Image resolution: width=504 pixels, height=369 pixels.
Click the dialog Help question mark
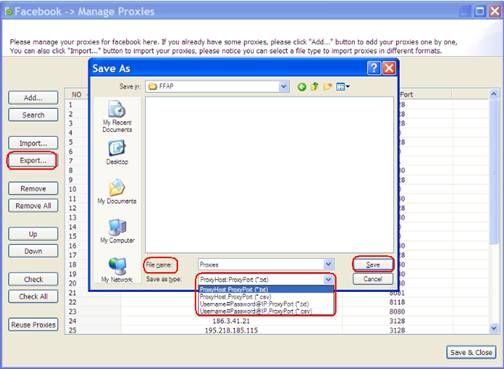(x=374, y=68)
